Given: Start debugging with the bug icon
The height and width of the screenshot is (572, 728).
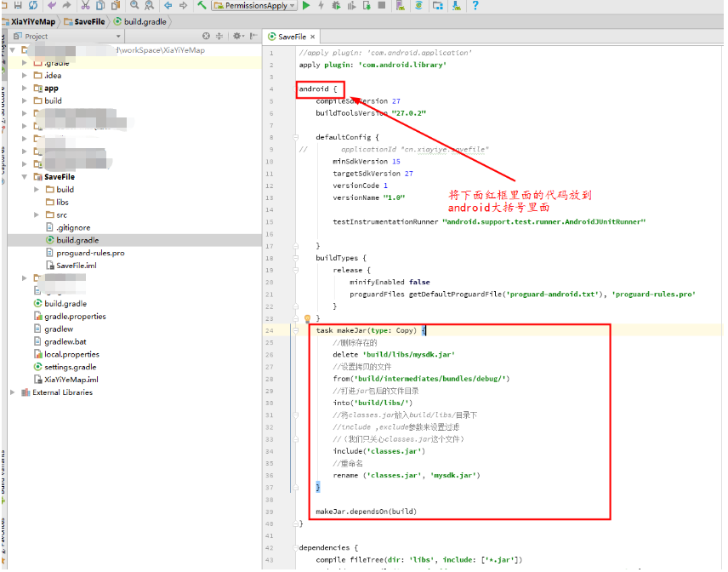Looking at the screenshot, I should coord(336,6).
